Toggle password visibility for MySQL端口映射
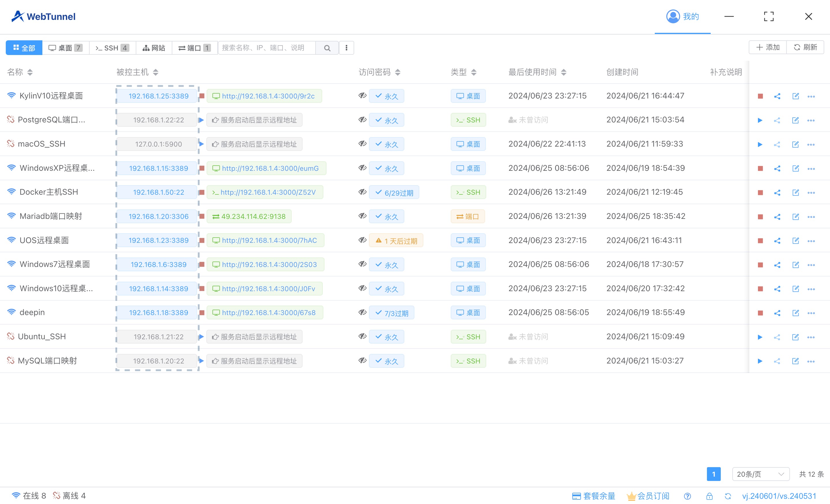The height and width of the screenshot is (504, 830). (363, 360)
